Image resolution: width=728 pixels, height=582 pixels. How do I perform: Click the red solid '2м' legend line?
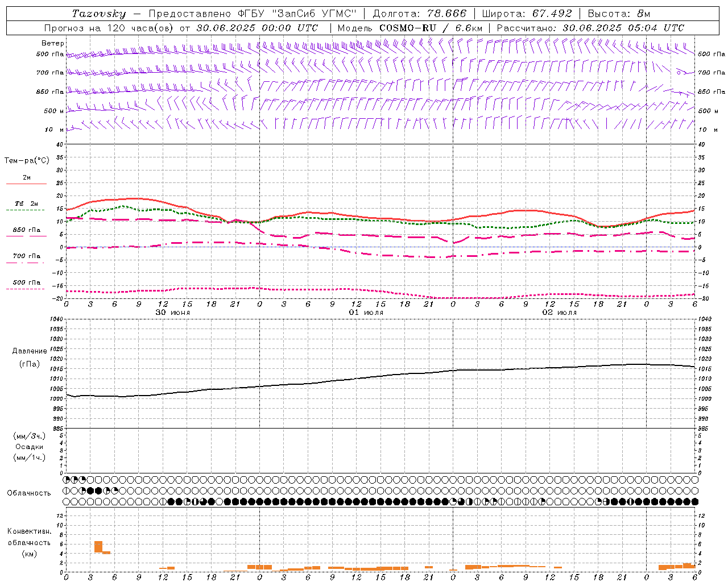(x=26, y=184)
